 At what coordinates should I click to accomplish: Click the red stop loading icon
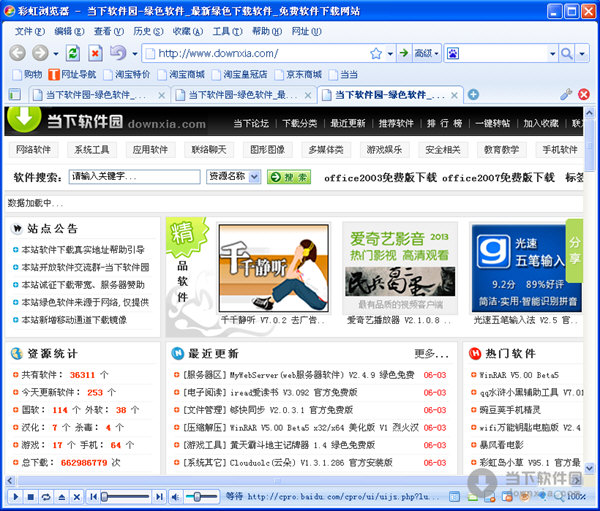tap(95, 53)
